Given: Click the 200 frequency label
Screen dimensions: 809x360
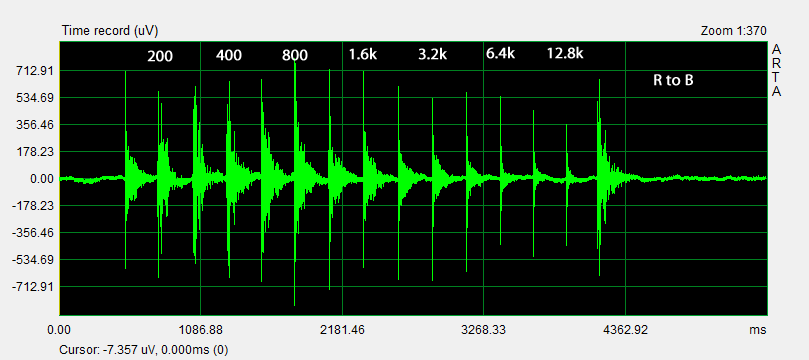Looking at the screenshot, I should (x=160, y=56).
